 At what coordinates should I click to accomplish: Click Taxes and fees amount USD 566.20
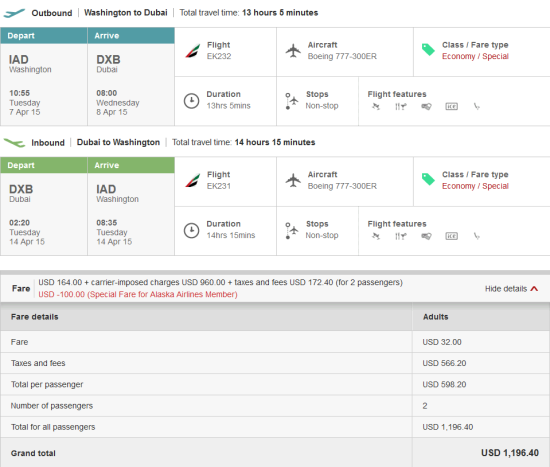[444, 363]
